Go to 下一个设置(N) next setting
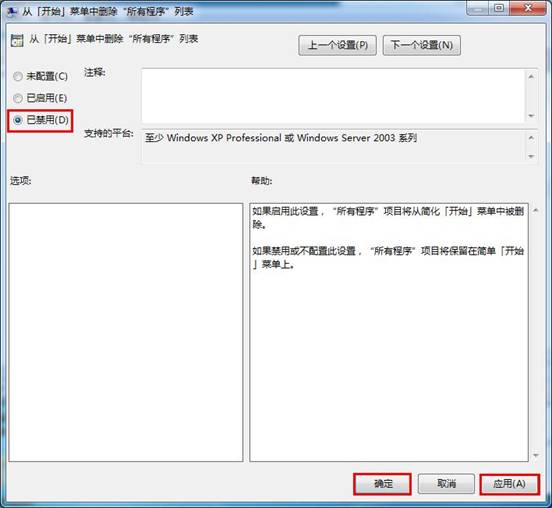This screenshot has height=508, width=552. point(421,45)
